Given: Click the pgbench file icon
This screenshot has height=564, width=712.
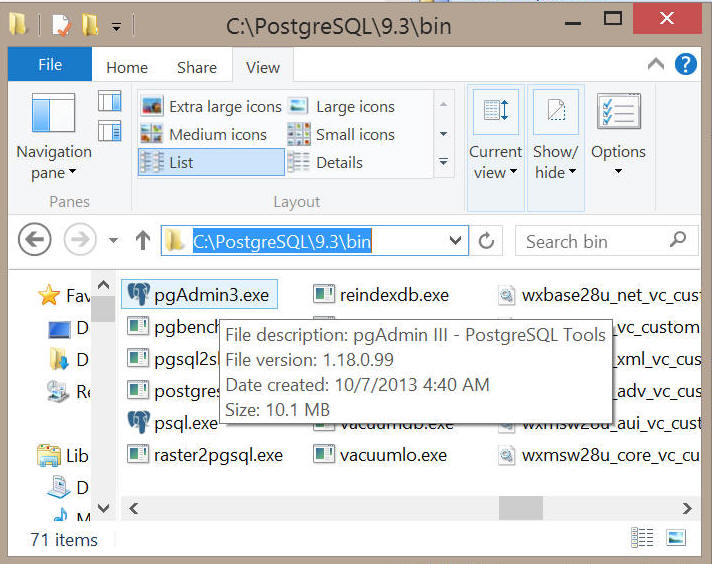Looking at the screenshot, I should 138,327.
